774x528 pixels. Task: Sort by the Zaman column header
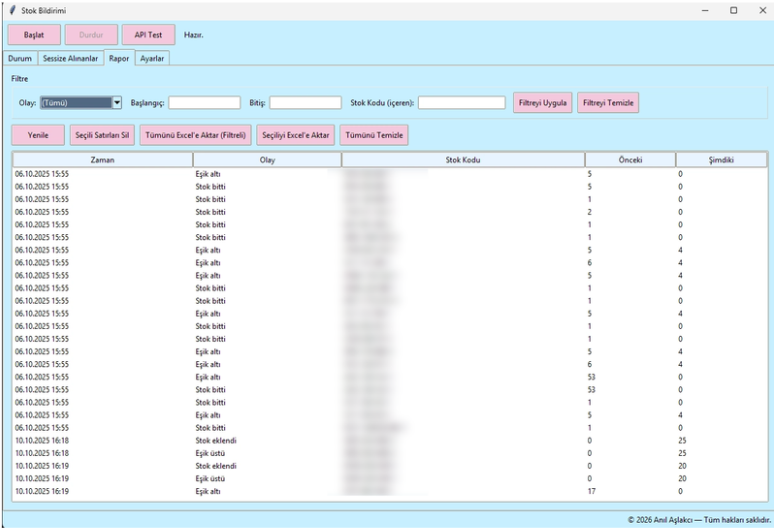click(103, 160)
